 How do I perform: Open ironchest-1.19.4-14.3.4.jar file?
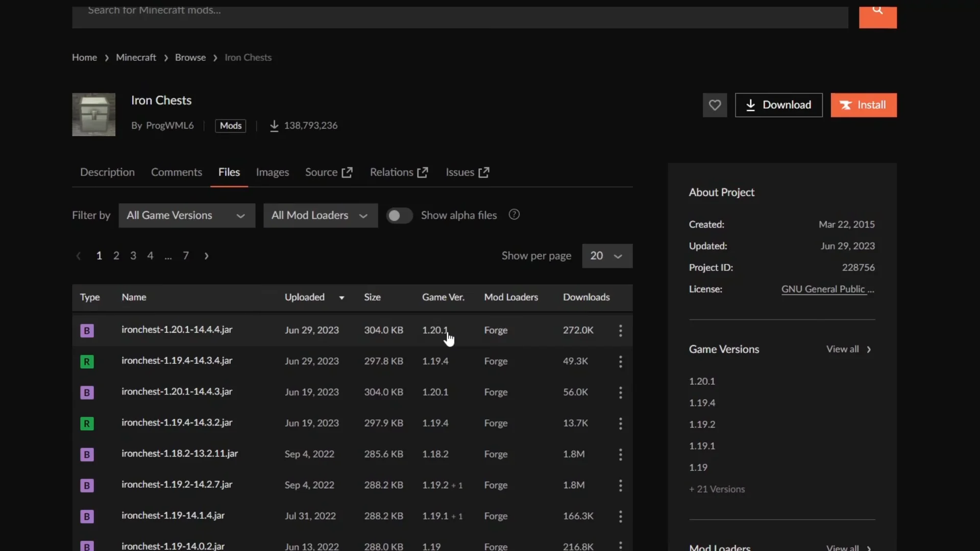coord(177,361)
